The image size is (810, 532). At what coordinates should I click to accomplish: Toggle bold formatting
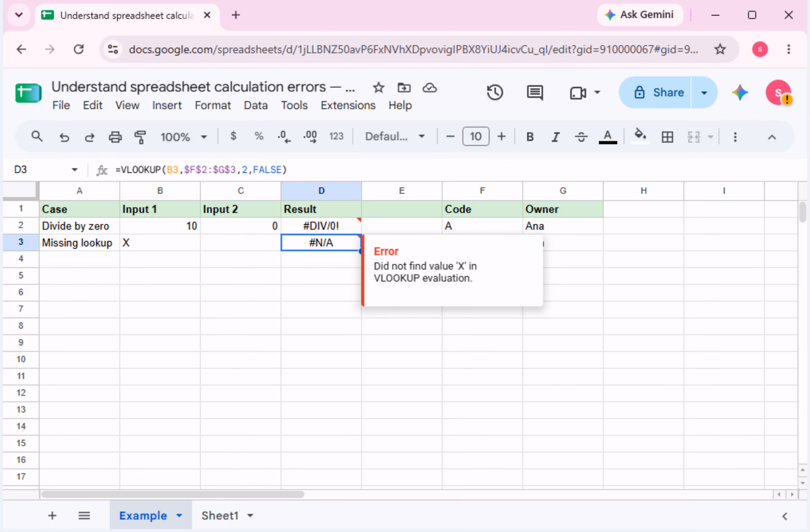[530, 137]
